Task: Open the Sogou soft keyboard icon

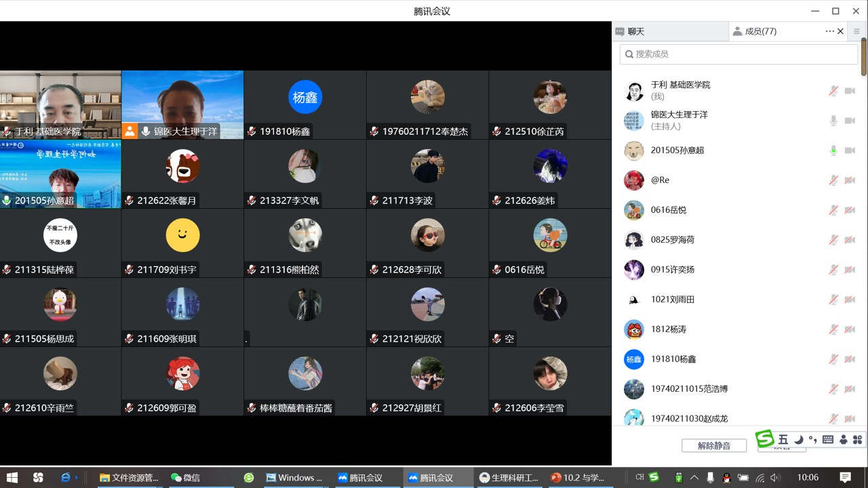Action: (827, 440)
